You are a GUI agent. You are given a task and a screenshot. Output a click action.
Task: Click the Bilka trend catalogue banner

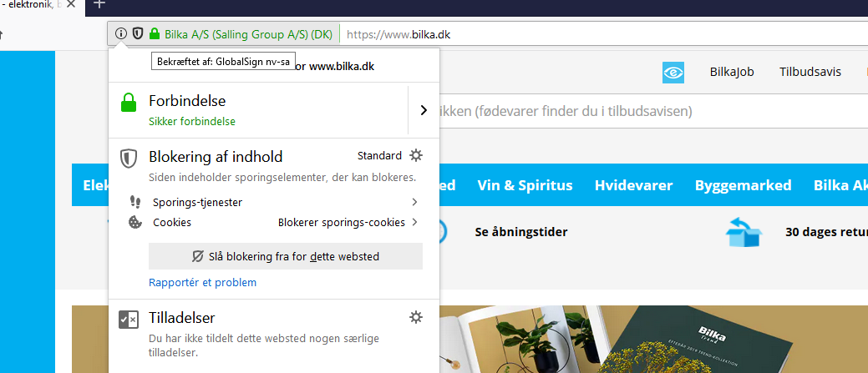[x=653, y=339]
